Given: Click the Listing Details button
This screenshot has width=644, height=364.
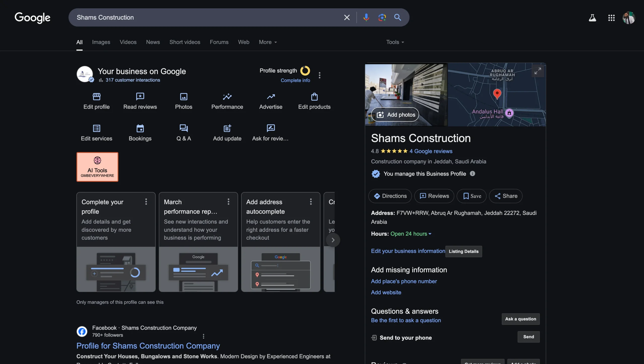Looking at the screenshot, I should [x=464, y=251].
